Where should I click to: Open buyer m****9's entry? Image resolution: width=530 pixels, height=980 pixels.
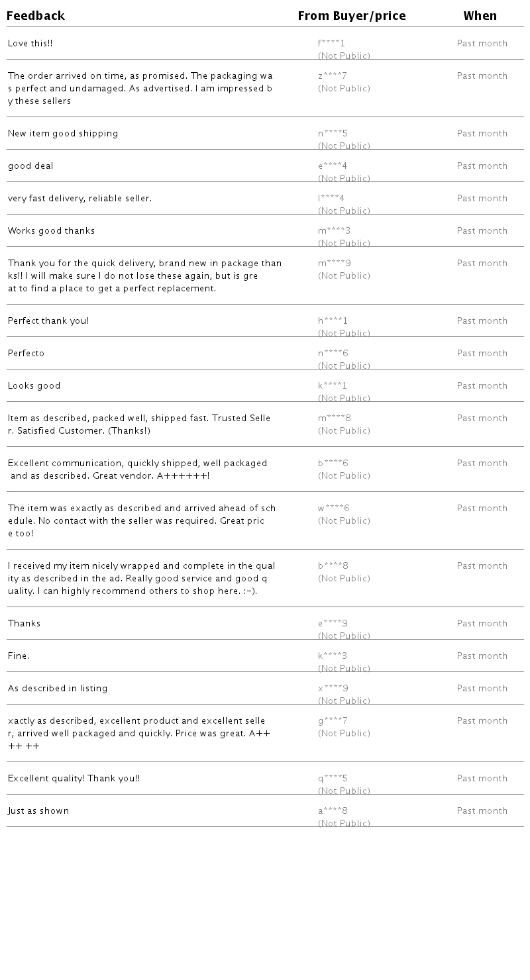point(334,264)
